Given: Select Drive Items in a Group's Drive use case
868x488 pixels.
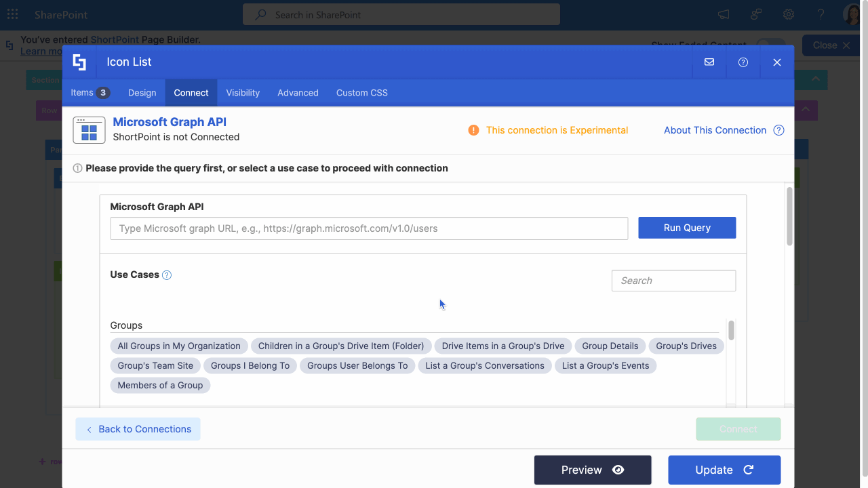Looking at the screenshot, I should pos(503,346).
